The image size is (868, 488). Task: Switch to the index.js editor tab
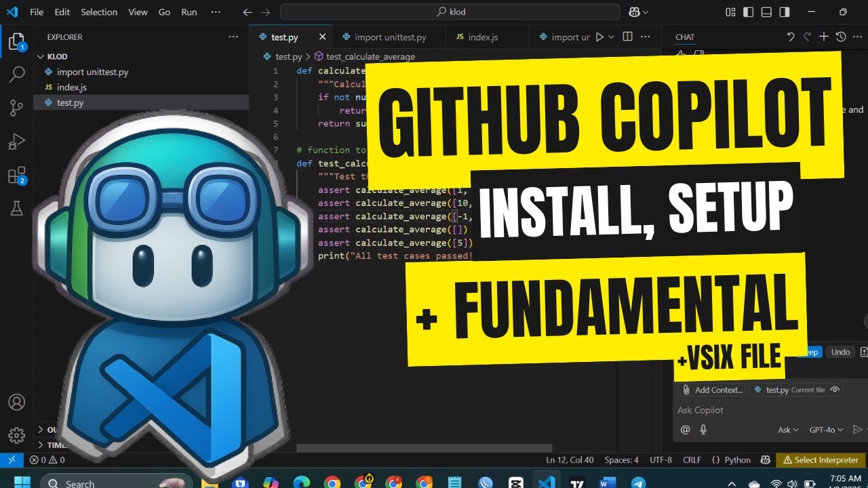coord(483,37)
